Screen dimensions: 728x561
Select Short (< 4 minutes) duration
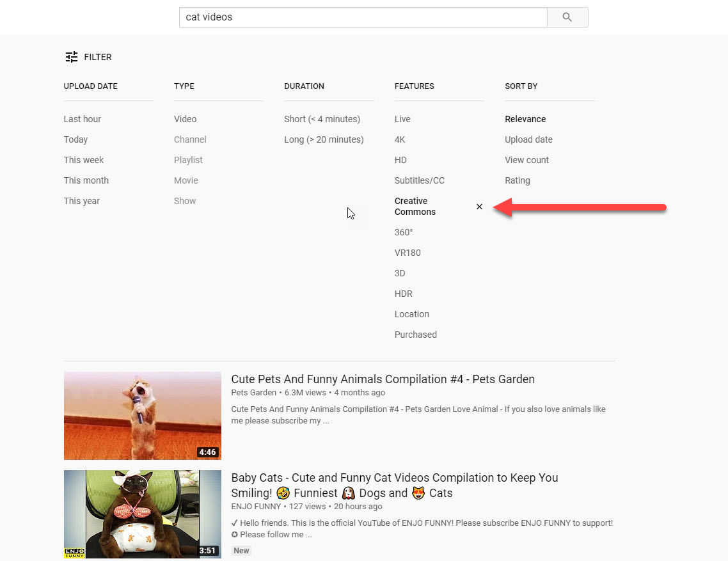[x=322, y=119]
